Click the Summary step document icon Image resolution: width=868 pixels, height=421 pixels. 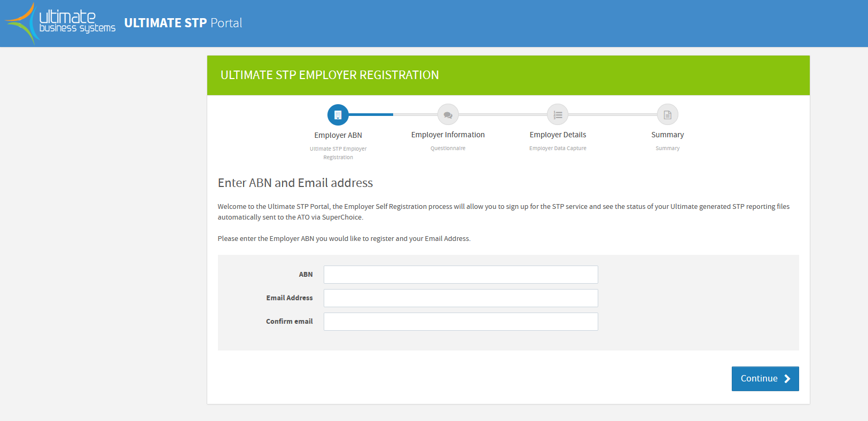pos(668,114)
